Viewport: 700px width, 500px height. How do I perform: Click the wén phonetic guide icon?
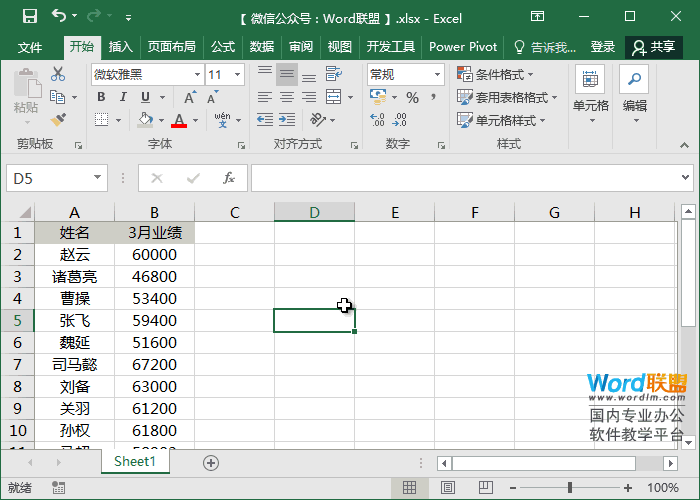(222, 120)
